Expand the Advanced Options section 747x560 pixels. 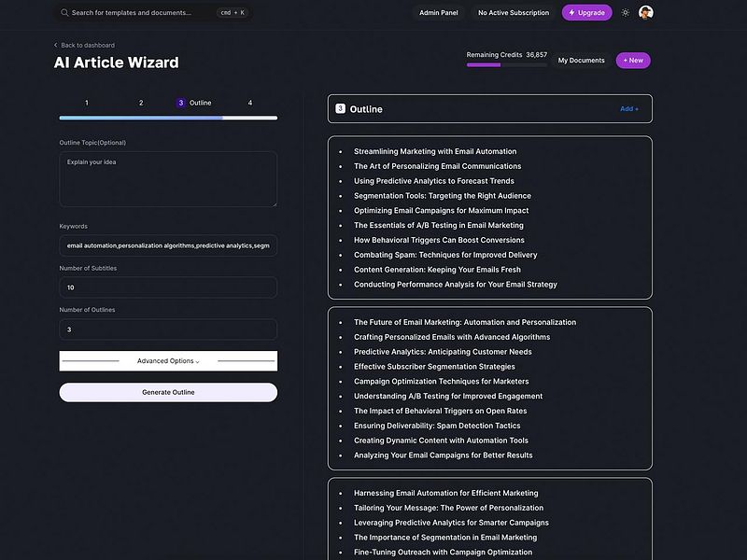coord(167,360)
